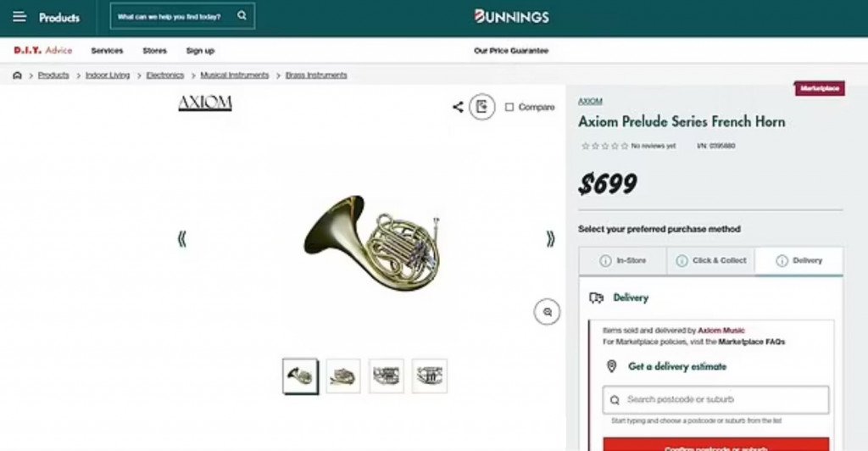Select the fourth product thumbnail
This screenshot has height=451, width=868.
coord(430,376)
